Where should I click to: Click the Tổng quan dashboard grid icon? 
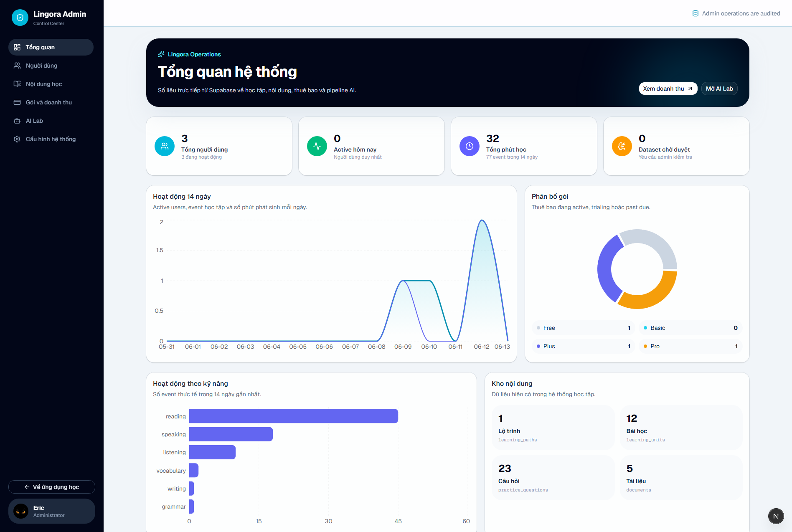(17, 47)
